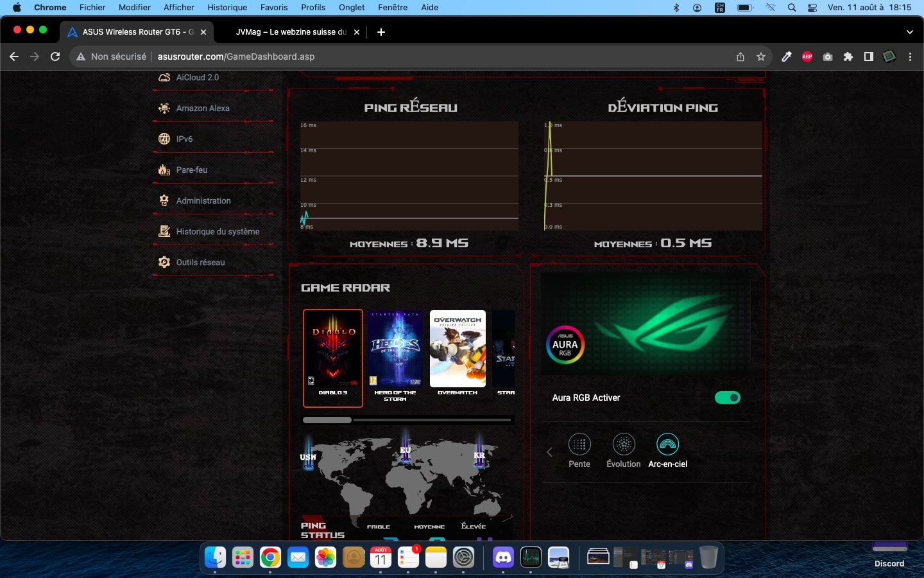Open the Pare-feu firewall icon in sidebar
The width and height of the screenshot is (924, 578).
point(164,170)
